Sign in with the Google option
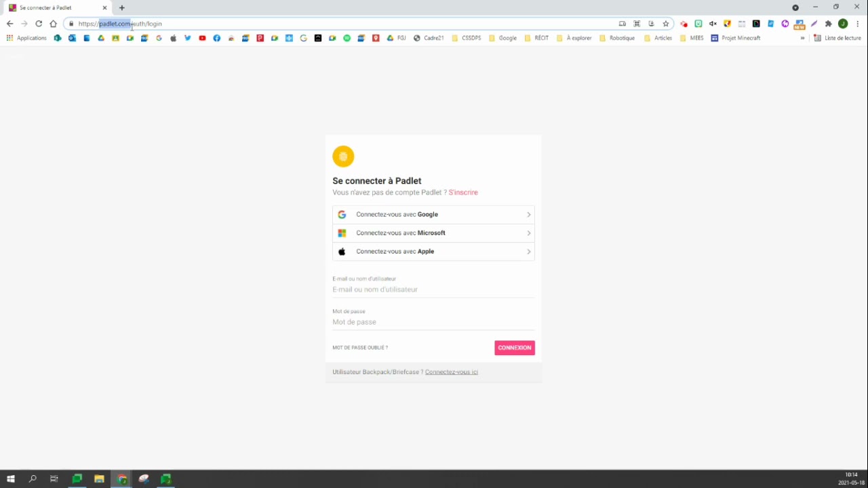Screen dimensions: 868x488 [x=433, y=214]
